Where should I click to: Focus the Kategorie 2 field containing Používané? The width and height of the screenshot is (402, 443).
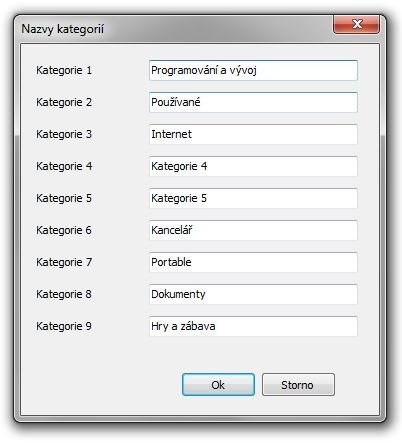253,102
